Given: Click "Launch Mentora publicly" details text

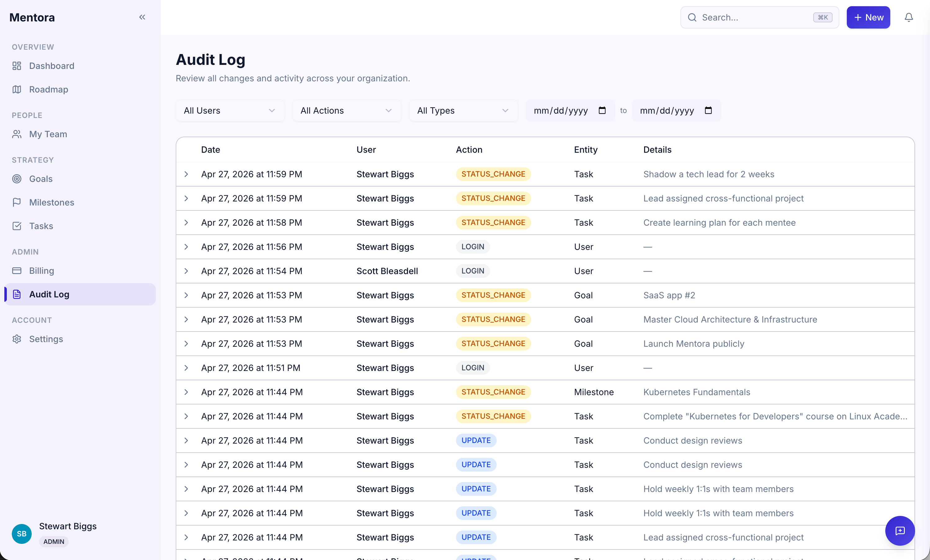Looking at the screenshot, I should [x=693, y=343].
